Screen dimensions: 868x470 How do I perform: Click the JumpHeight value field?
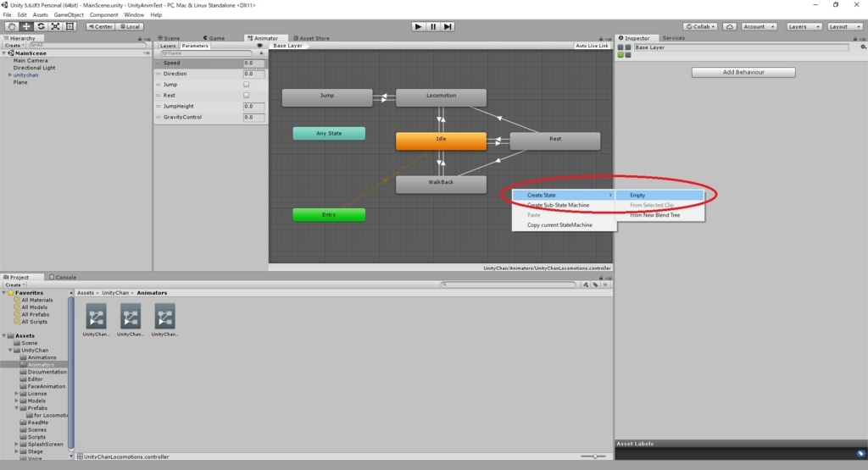click(253, 106)
